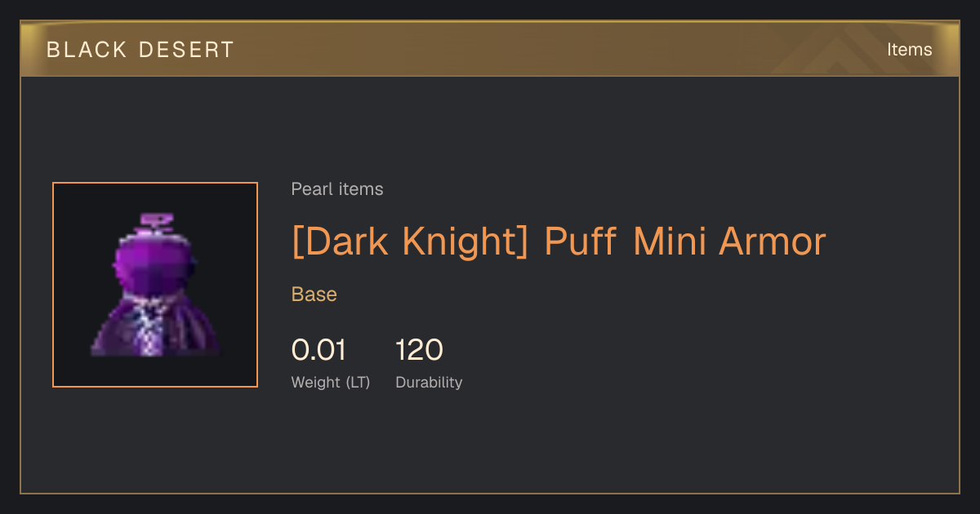Click the word Mini in item title

(670, 241)
